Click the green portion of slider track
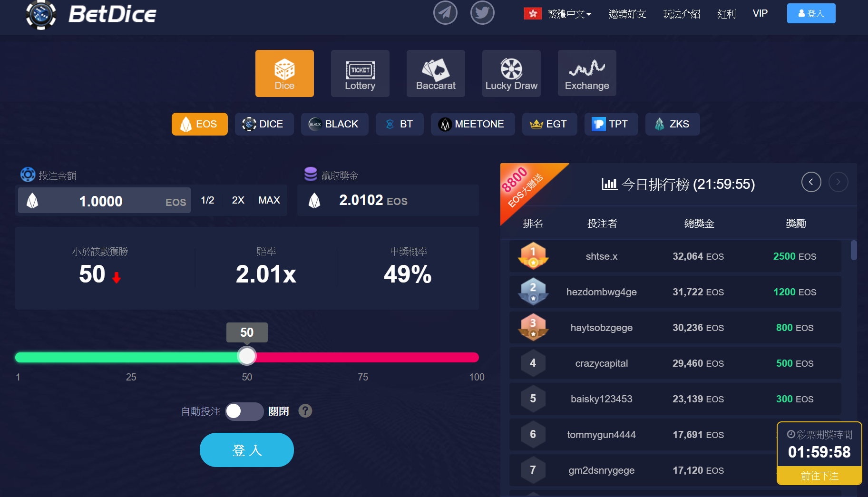Viewport: 868px width, 497px height. tap(127, 357)
